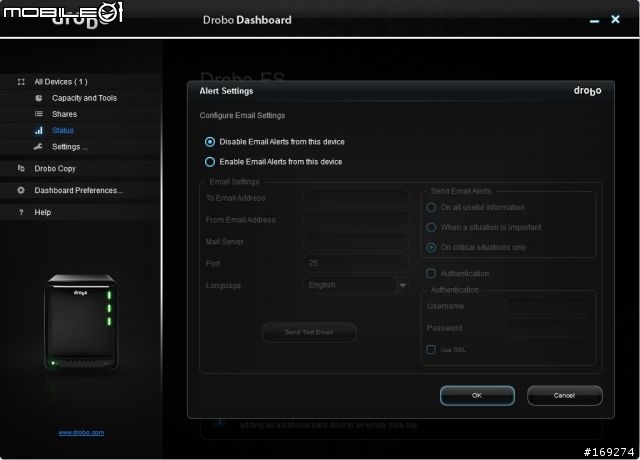Click the Shares list icon

[39, 114]
